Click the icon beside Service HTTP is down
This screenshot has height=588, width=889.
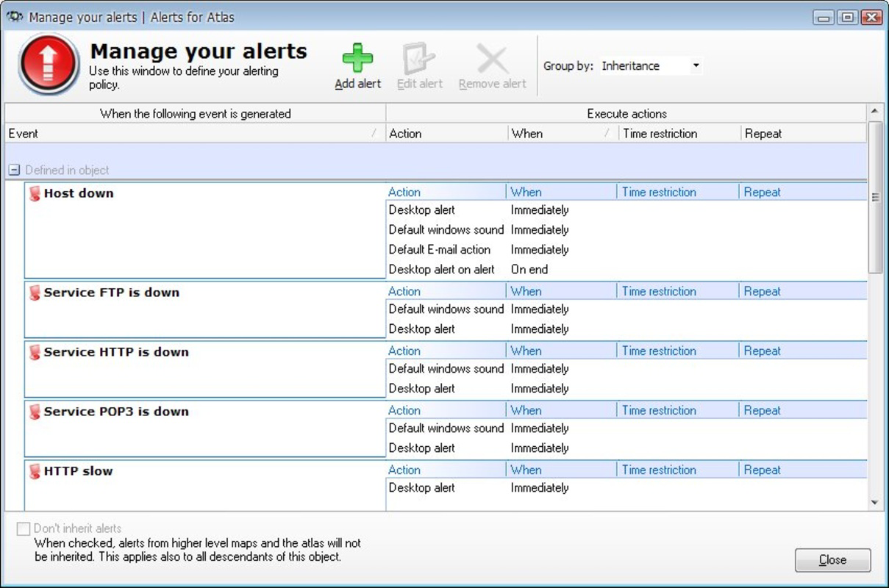(x=35, y=352)
